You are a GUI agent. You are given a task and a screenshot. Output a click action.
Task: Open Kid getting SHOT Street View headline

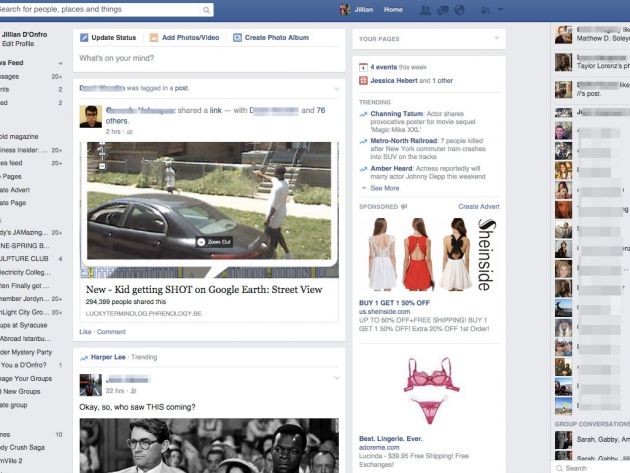tap(204, 289)
